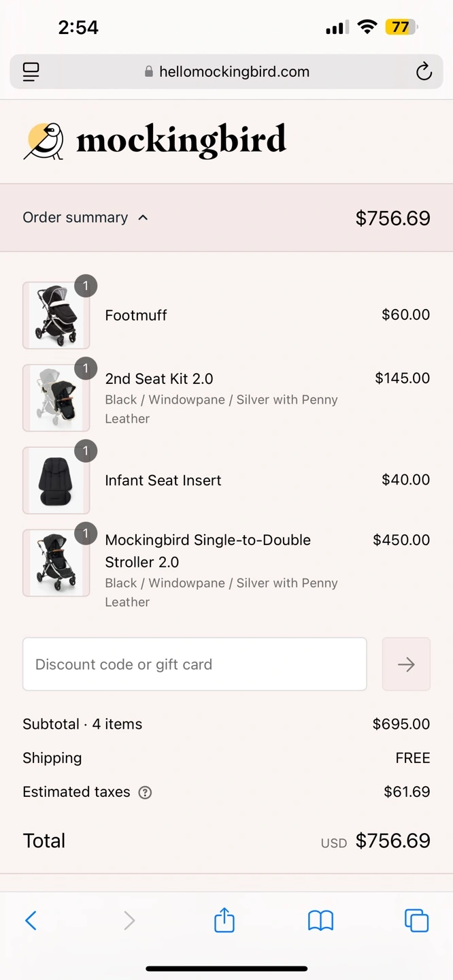Show open Safari tabs
The height and width of the screenshot is (980, 453).
pyautogui.click(x=416, y=921)
